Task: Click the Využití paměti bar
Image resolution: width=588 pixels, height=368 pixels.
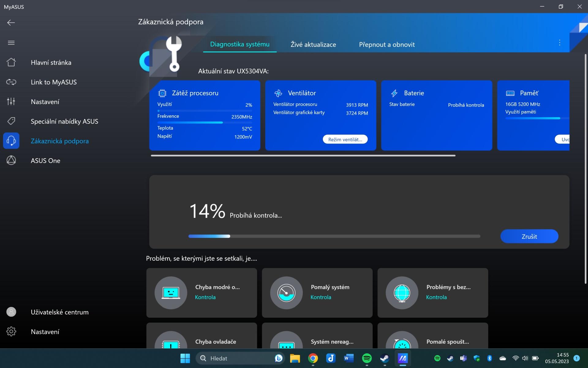Action: click(537, 118)
